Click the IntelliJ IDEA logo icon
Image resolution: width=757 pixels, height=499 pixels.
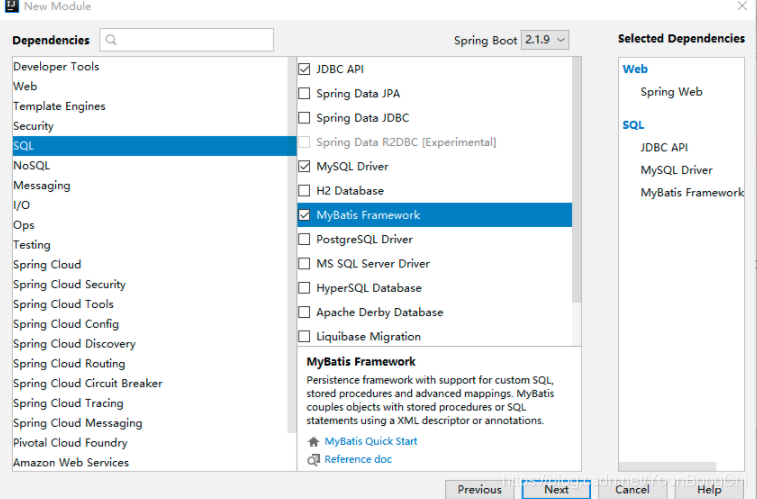tap(11, 6)
